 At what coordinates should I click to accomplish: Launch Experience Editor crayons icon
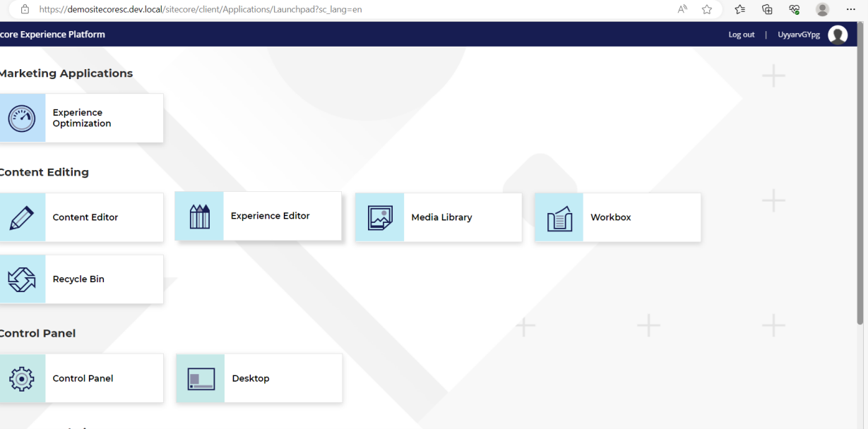tap(200, 216)
